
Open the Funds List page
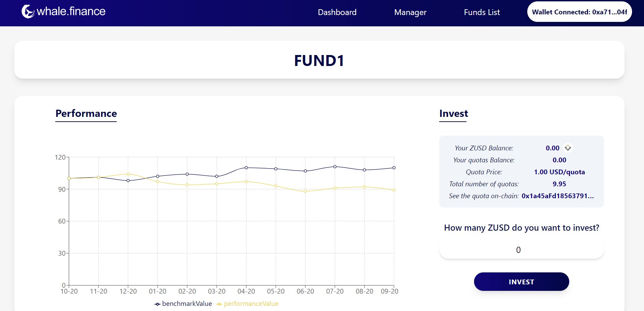tap(482, 12)
